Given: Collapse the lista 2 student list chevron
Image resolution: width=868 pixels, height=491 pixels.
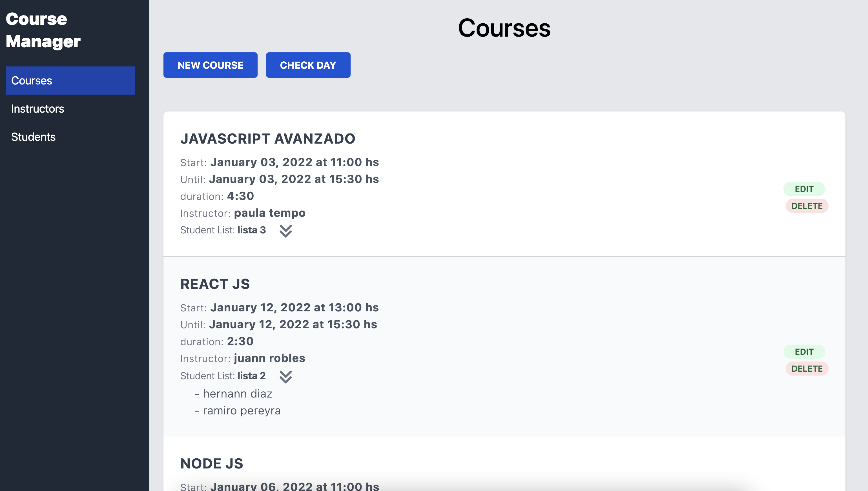Looking at the screenshot, I should click(x=285, y=377).
